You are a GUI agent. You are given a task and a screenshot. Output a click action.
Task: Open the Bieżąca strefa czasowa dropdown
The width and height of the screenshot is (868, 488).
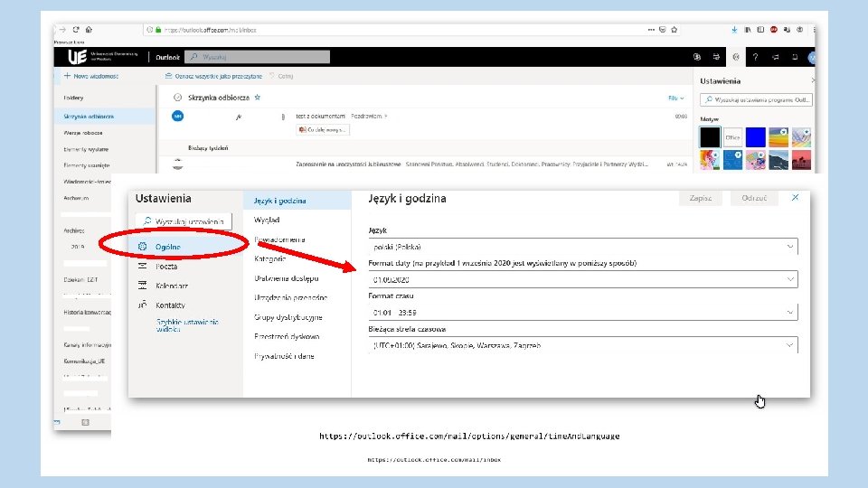pos(583,345)
